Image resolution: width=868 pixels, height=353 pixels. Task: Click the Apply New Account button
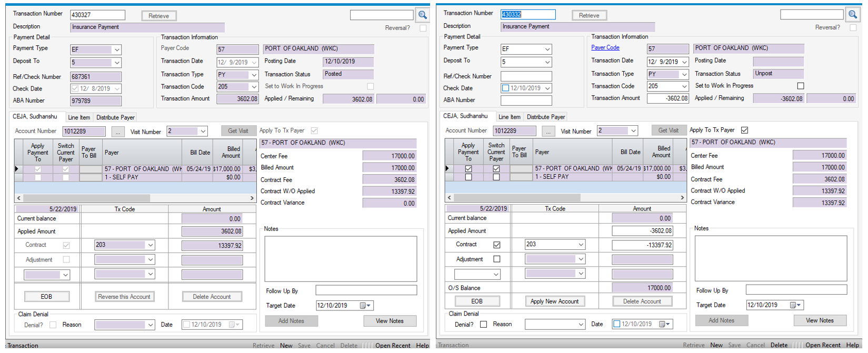[x=554, y=301]
